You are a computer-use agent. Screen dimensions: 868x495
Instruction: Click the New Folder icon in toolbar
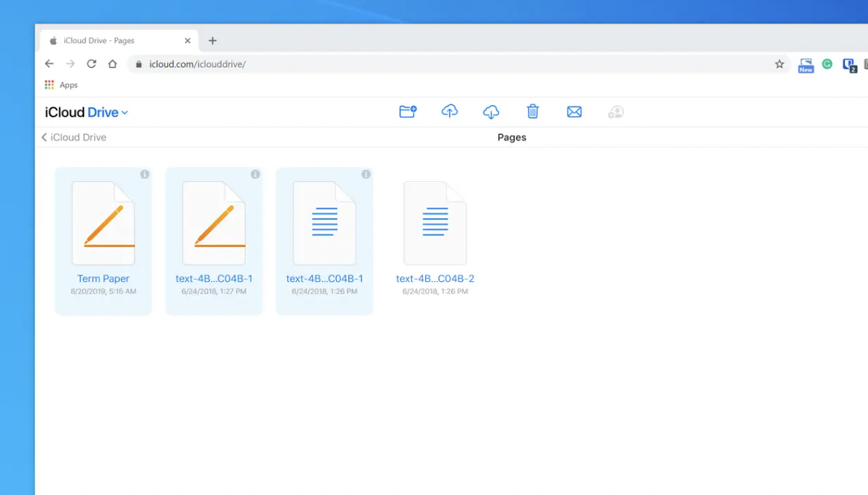click(407, 112)
